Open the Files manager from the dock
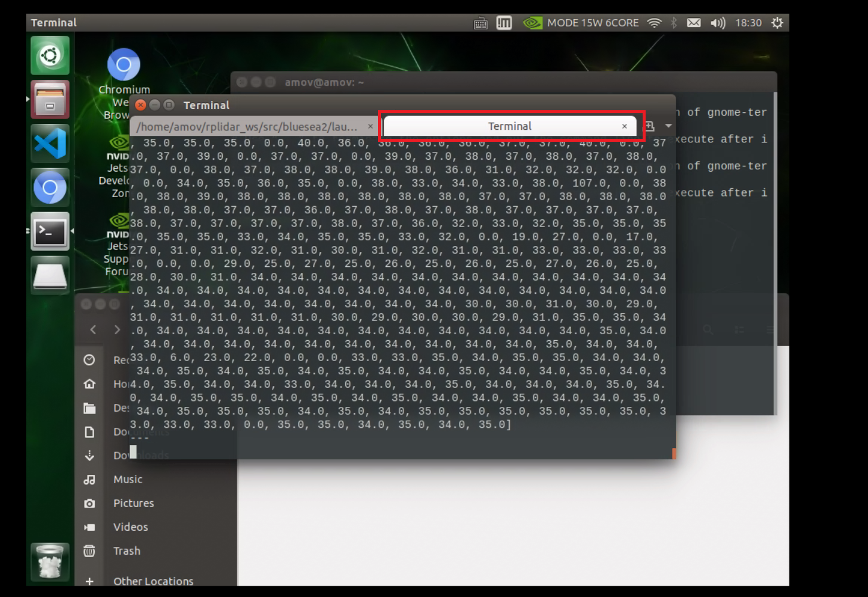 point(50,99)
